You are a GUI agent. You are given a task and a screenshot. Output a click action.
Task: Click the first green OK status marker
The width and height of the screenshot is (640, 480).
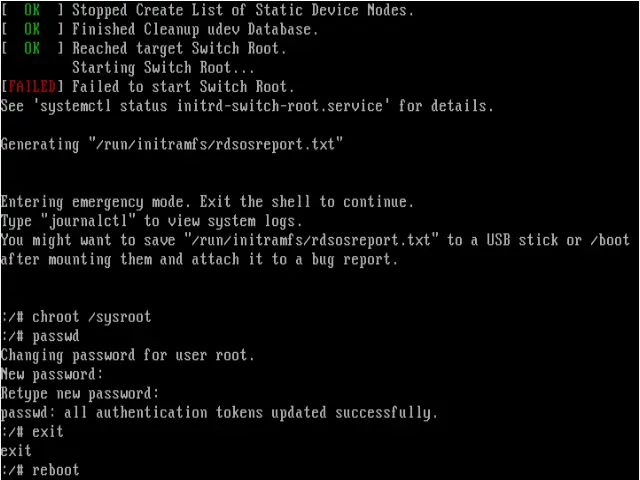32,10
